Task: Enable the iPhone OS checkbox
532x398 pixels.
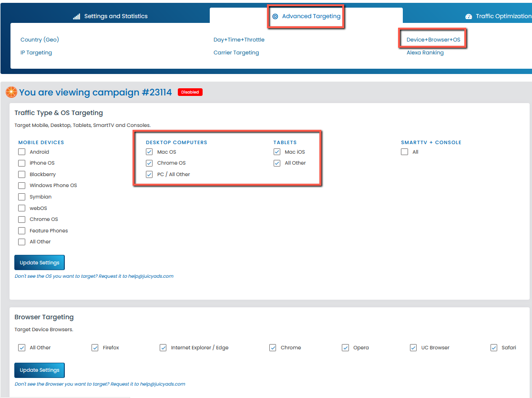Action: [x=22, y=163]
